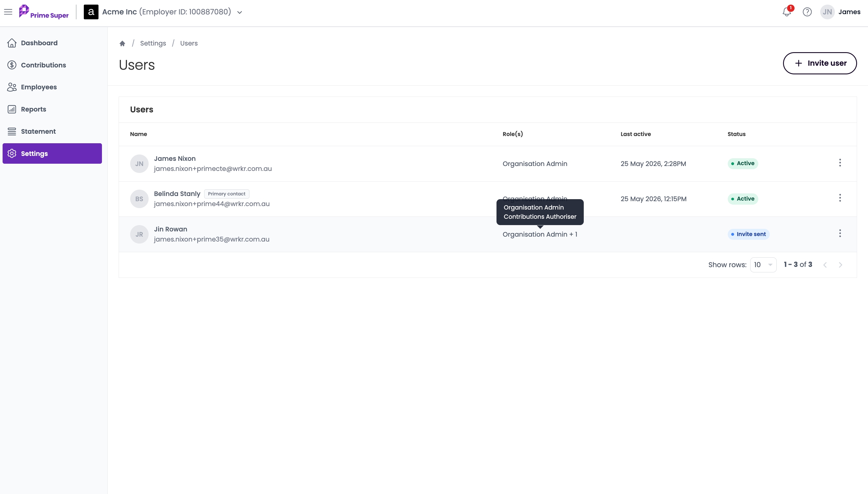Go to Dashboard in the sidebar
Viewport: 868px width, 494px height.
coord(52,43)
